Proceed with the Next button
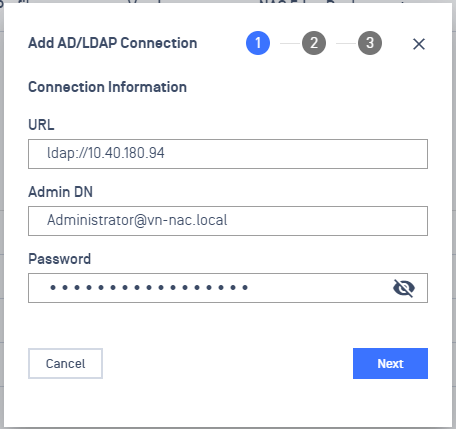Image resolution: width=456 pixels, height=429 pixels. pyautogui.click(x=390, y=363)
